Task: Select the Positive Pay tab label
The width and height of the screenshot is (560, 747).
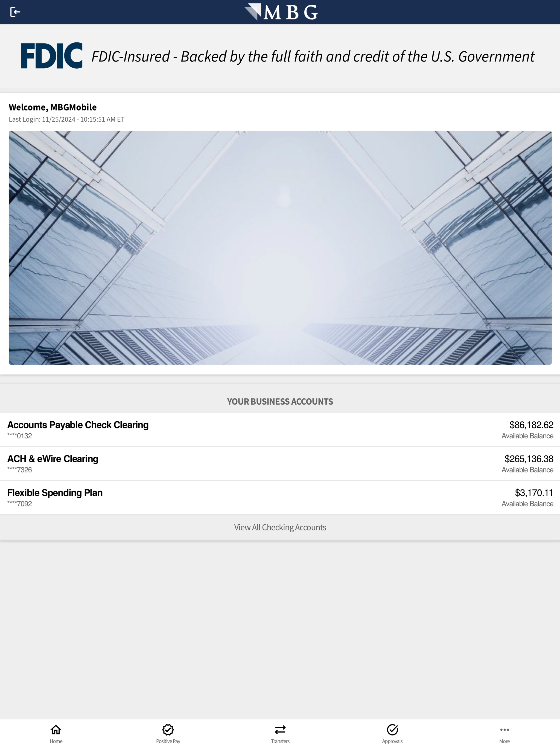Action: (168, 741)
